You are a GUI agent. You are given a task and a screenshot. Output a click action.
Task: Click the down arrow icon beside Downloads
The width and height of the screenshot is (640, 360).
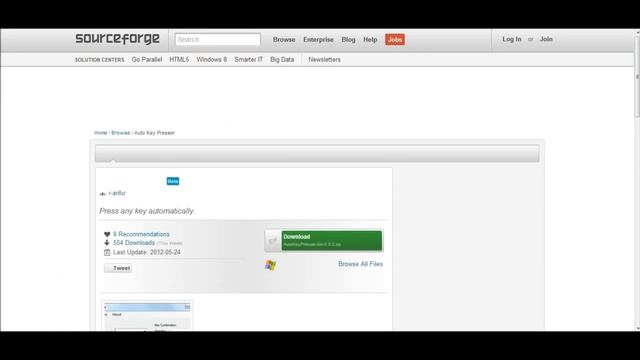click(107, 243)
